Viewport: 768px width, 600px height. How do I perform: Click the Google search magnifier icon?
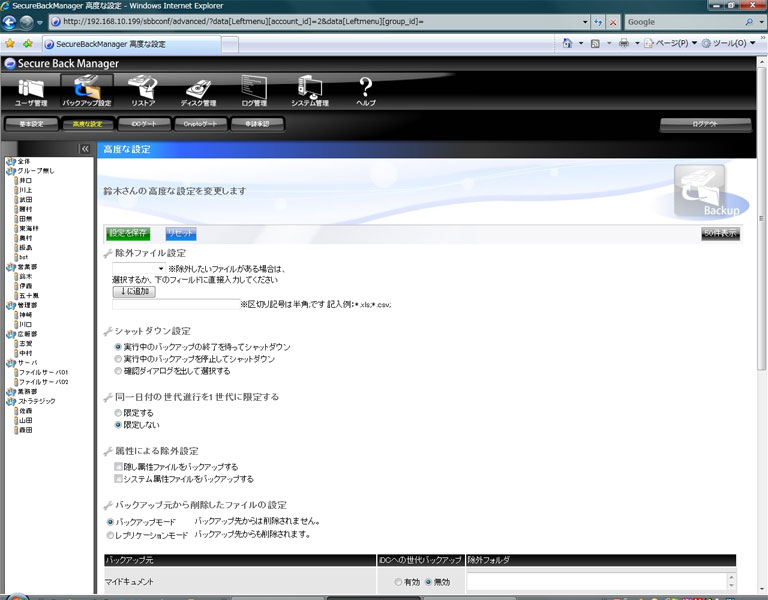pyautogui.click(x=749, y=22)
